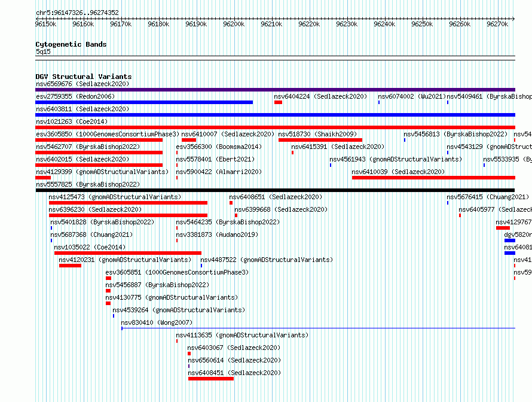Select nsv1035022 (Coe2014) label
Image resolution: width=532 pixels, height=402 pixels.
click(90, 247)
